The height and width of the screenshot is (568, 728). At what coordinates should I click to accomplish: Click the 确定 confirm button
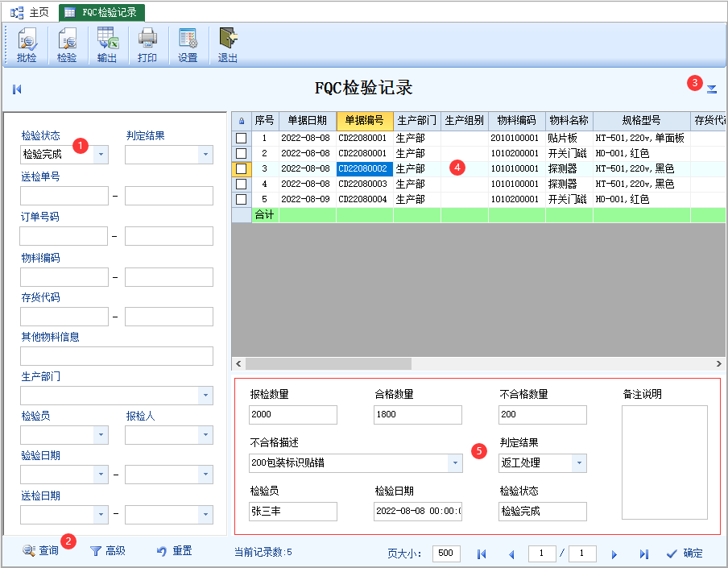(x=685, y=553)
